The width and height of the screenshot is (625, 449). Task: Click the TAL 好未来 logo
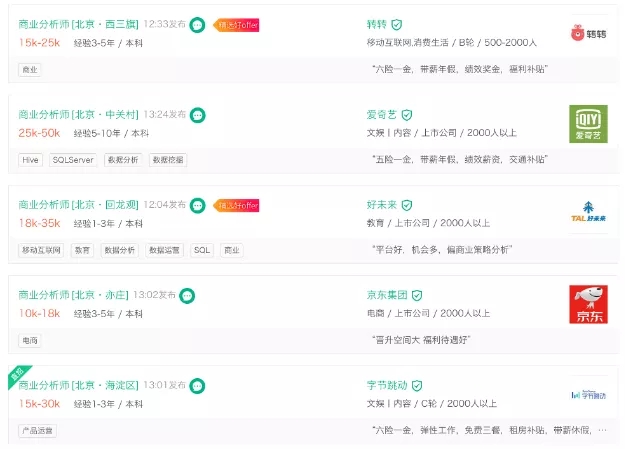[588, 212]
